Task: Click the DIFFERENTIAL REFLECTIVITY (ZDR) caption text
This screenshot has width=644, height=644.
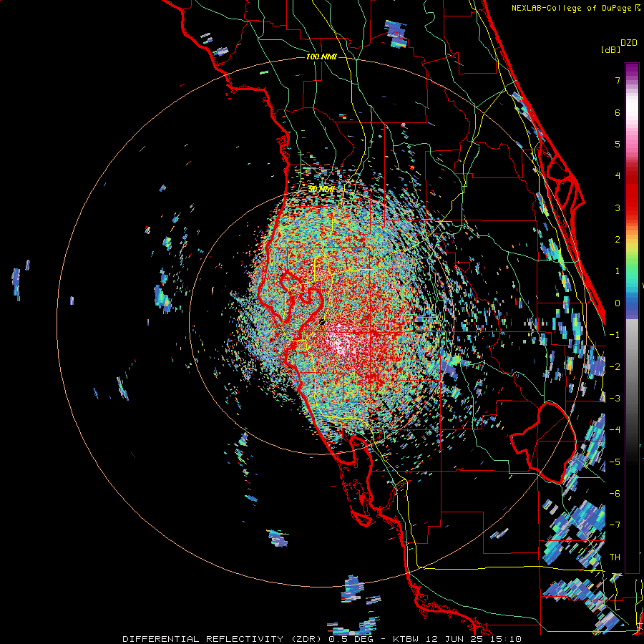Action: coord(222,639)
